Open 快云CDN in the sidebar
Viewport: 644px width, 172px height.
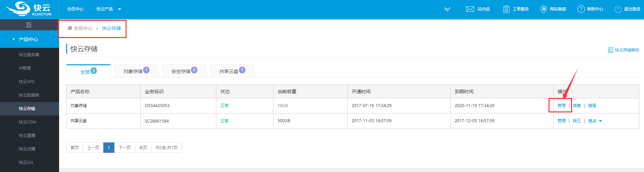[27, 122]
